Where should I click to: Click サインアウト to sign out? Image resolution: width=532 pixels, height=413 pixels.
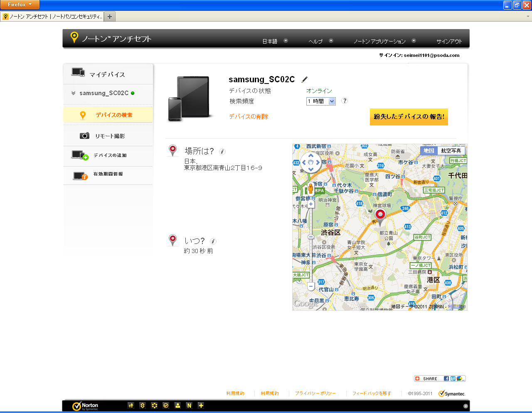coord(449,41)
